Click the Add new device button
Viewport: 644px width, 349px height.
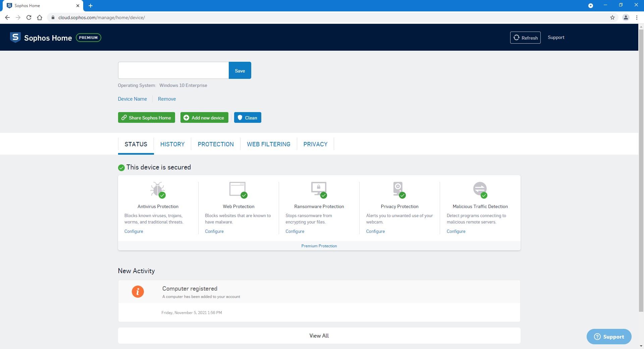tap(204, 117)
